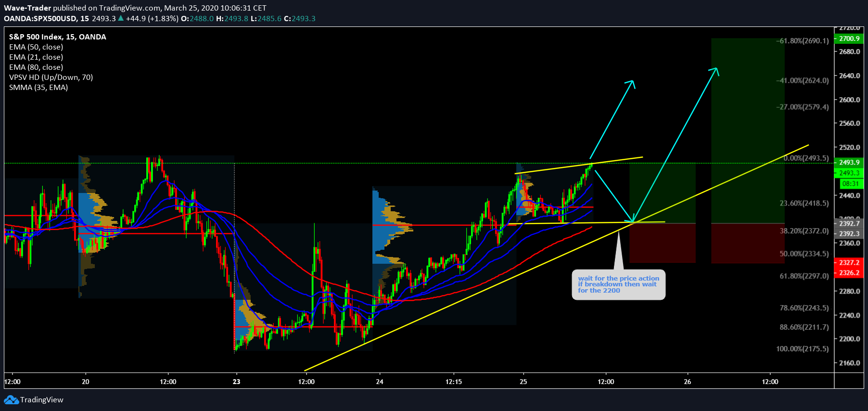Image resolution: width=868 pixels, height=411 pixels.
Task: Click the 'wait for the price action' note
Action: point(618,284)
